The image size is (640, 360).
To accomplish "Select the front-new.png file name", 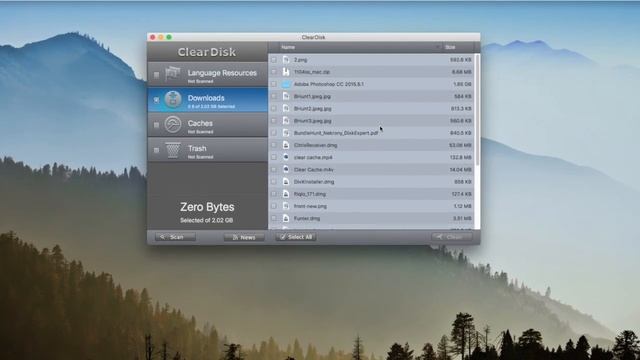I will click(310, 206).
